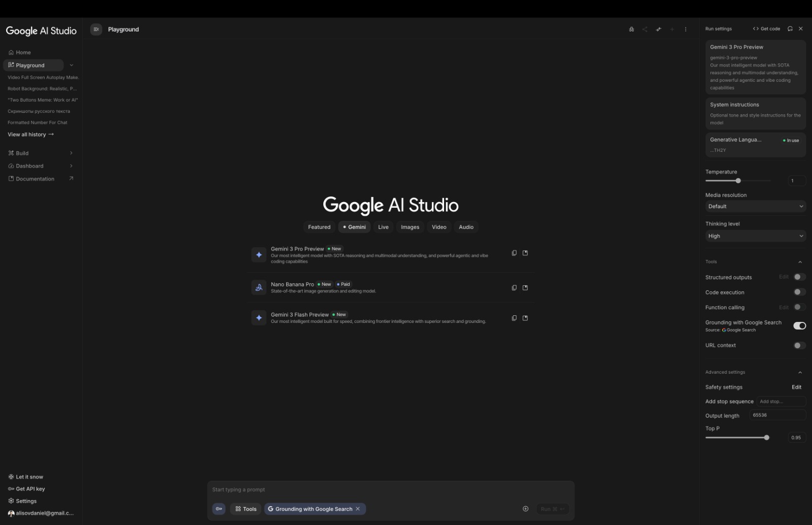Screen dimensions: 812x525
Task: Click the Add stop sequence field
Action: [x=781, y=402]
